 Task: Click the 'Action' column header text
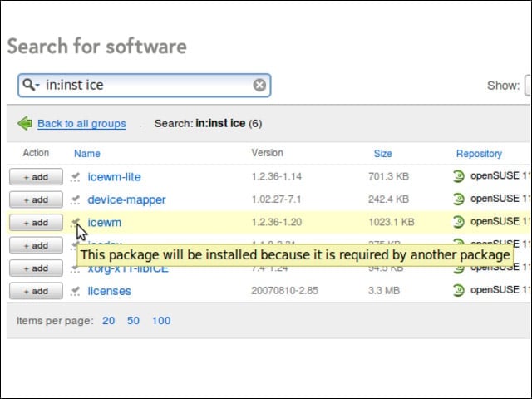(x=36, y=153)
